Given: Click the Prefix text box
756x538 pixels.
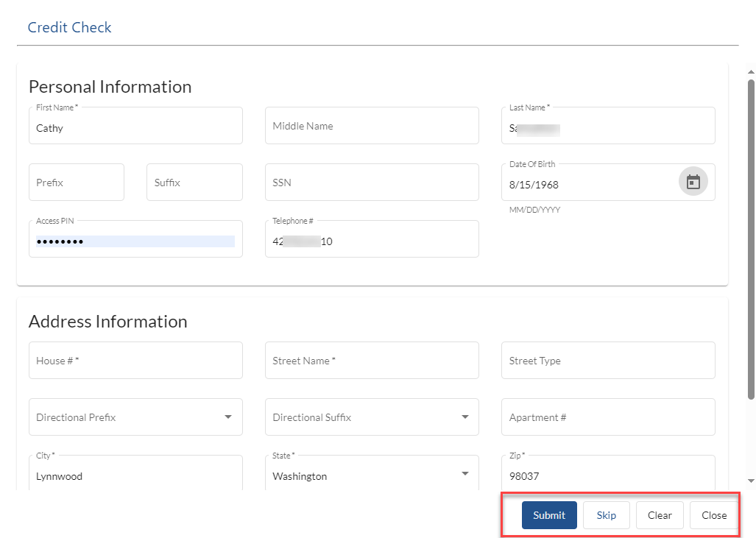Looking at the screenshot, I should 77,183.
